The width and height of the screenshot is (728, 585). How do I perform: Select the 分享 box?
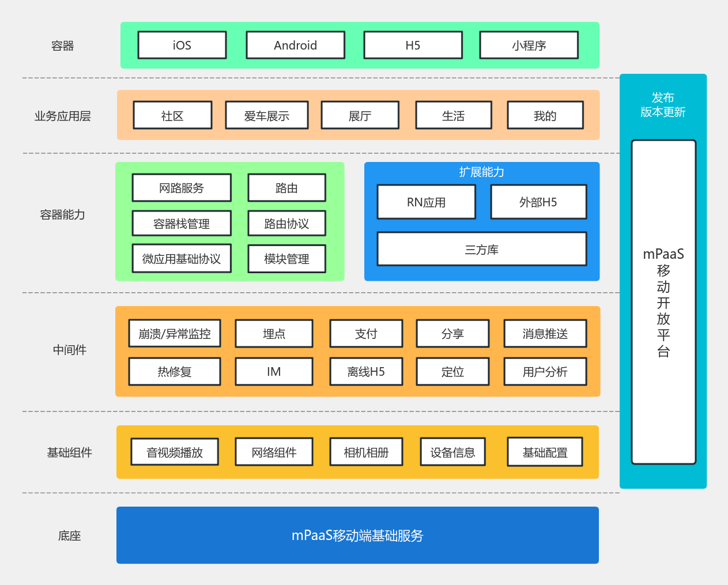453,334
